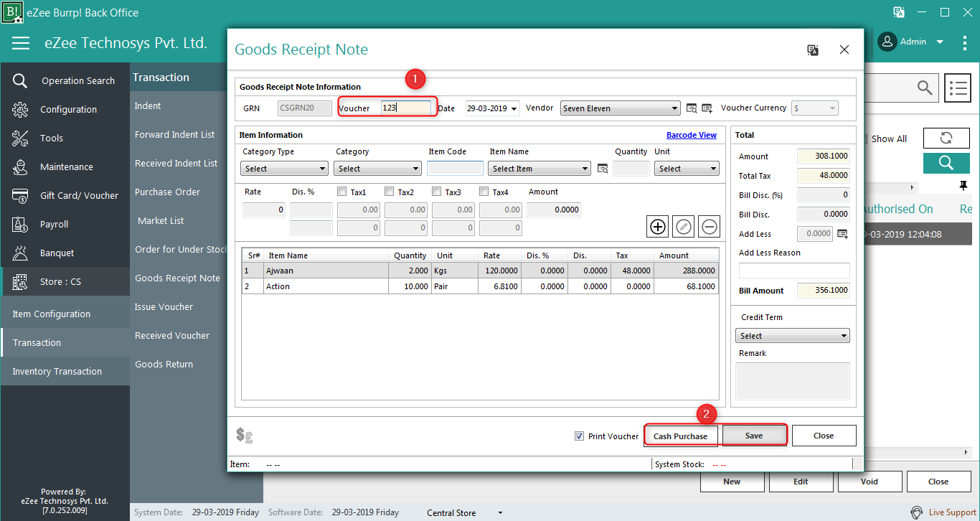Click the Tools wrench icon

coord(20,138)
